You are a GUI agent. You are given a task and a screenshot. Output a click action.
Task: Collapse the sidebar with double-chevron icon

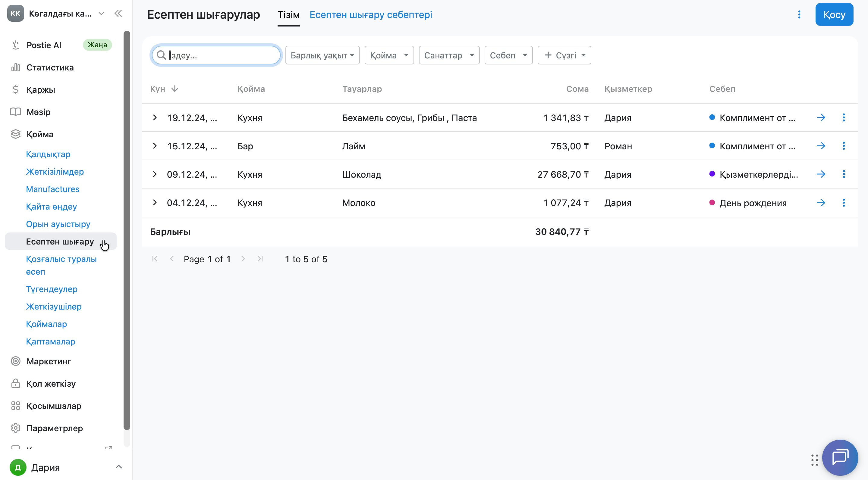pyautogui.click(x=118, y=14)
